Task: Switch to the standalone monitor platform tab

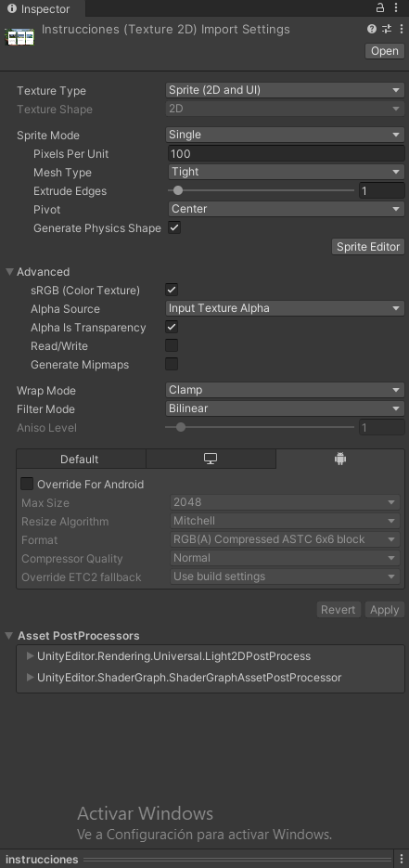Action: (211, 459)
